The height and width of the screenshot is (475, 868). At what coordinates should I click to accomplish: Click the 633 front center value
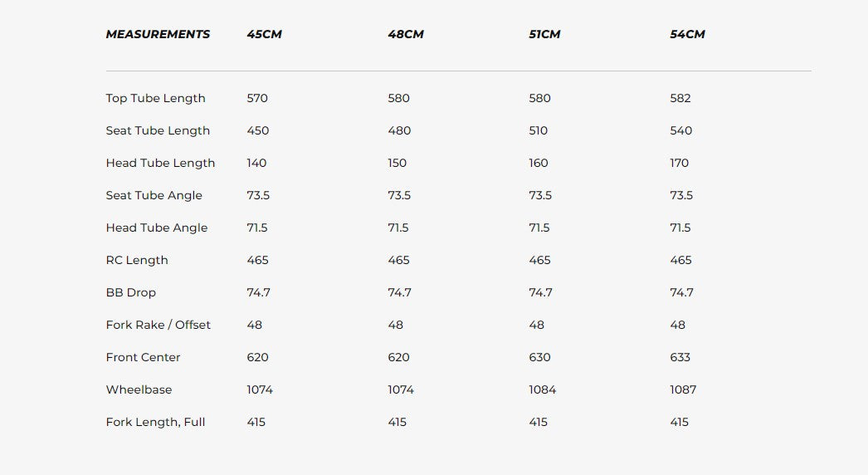pyautogui.click(x=680, y=357)
